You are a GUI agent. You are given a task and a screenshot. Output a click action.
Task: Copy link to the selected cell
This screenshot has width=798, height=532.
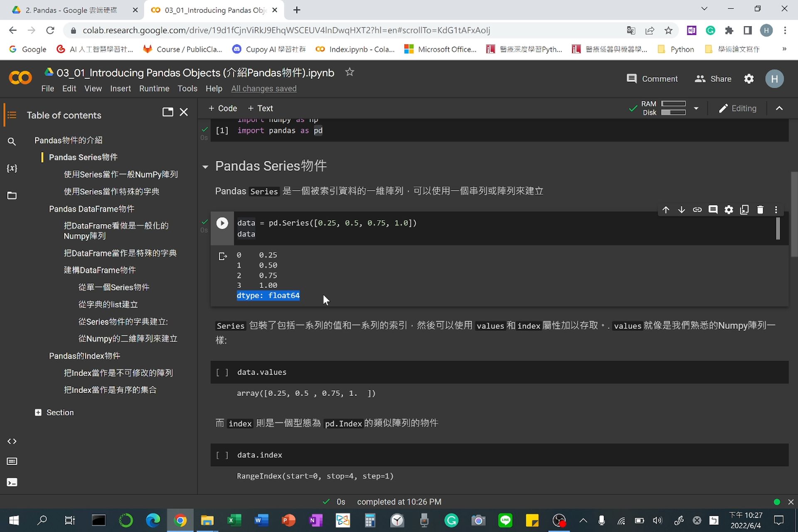pos(697,209)
